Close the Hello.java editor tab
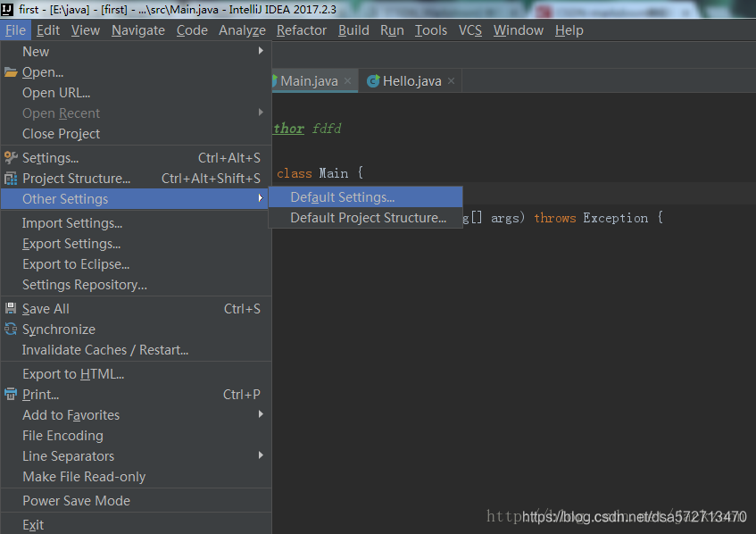The height and width of the screenshot is (534, 756). click(x=451, y=81)
